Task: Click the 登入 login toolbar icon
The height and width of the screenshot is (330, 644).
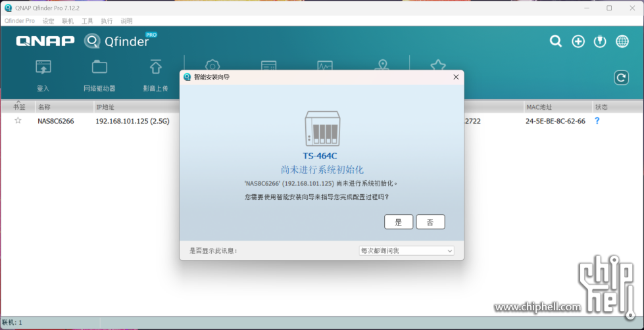Action: (x=43, y=76)
